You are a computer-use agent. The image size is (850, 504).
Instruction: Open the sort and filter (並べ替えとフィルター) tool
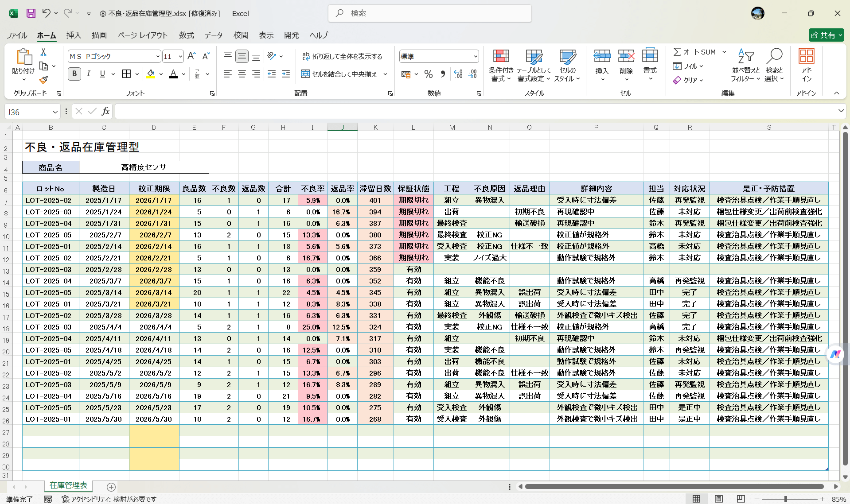coord(745,65)
